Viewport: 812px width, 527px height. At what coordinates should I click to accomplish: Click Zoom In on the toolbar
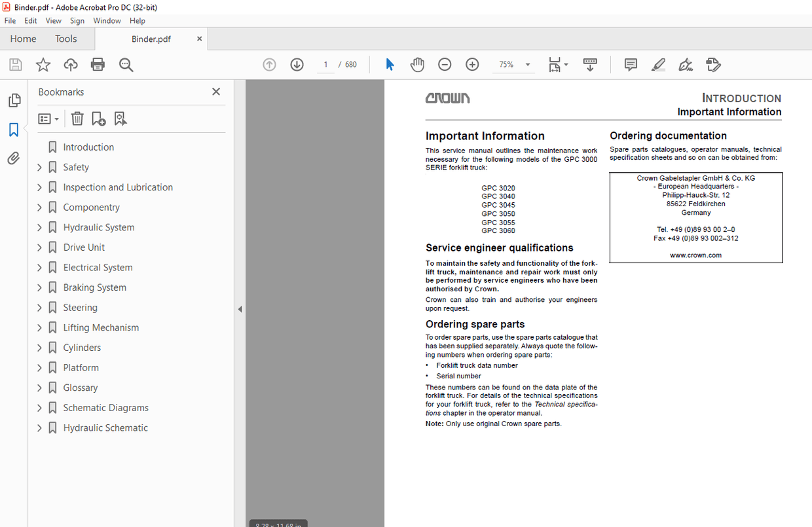click(x=472, y=64)
